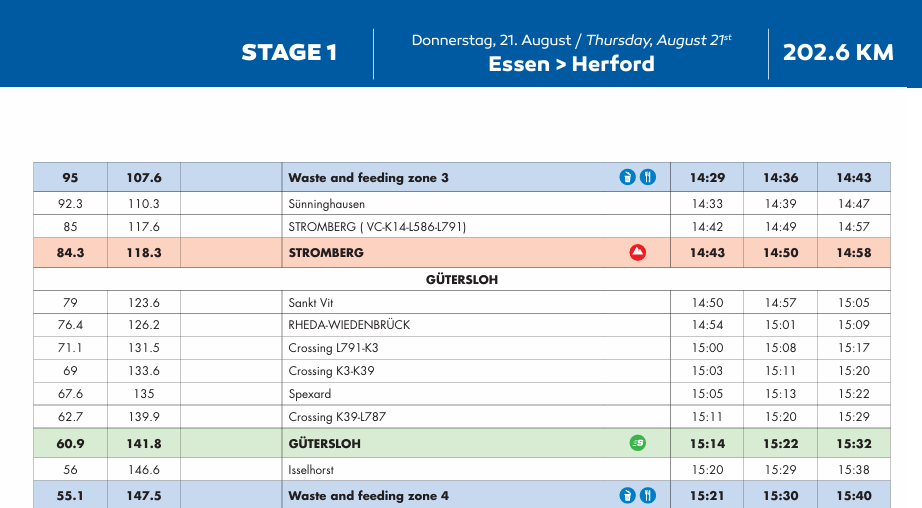Screen dimensions: 922x508
Task: Click the Waste and feeding zone 3 label
Action: (368, 178)
